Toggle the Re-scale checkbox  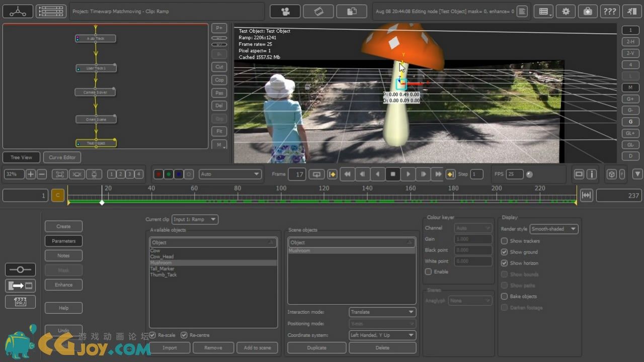pos(153,335)
